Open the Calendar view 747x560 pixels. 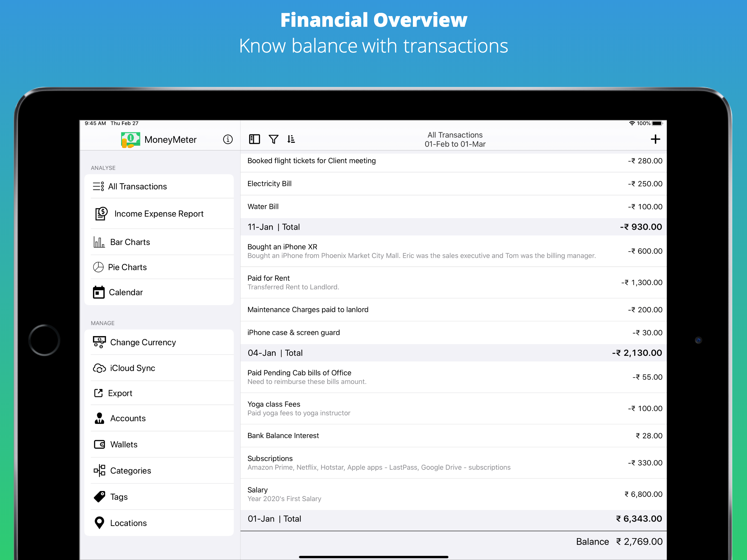click(125, 292)
